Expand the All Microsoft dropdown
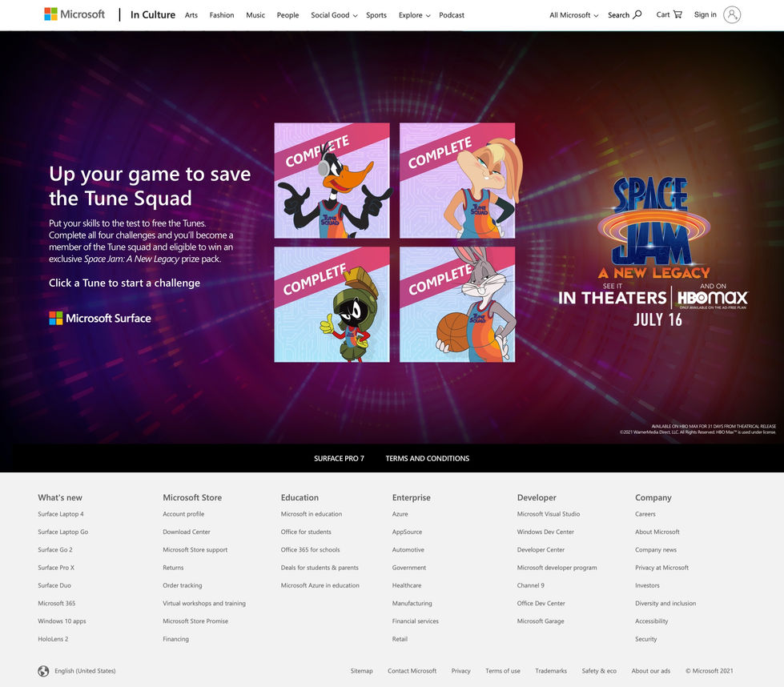The image size is (784, 687). tap(574, 15)
